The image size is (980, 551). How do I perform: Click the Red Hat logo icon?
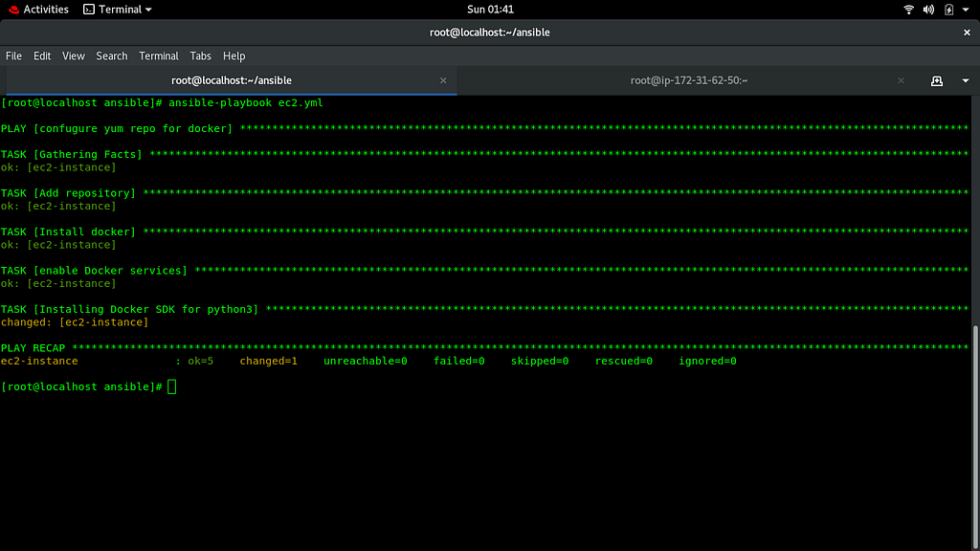[13, 10]
